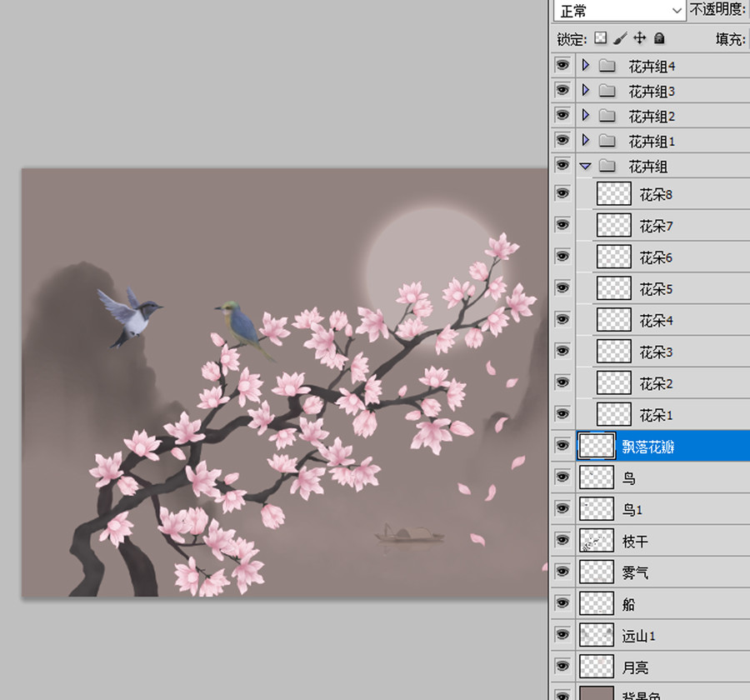This screenshot has height=700, width=750.
Task: Click the 飘落花瓣 layer name
Action: 648,447
